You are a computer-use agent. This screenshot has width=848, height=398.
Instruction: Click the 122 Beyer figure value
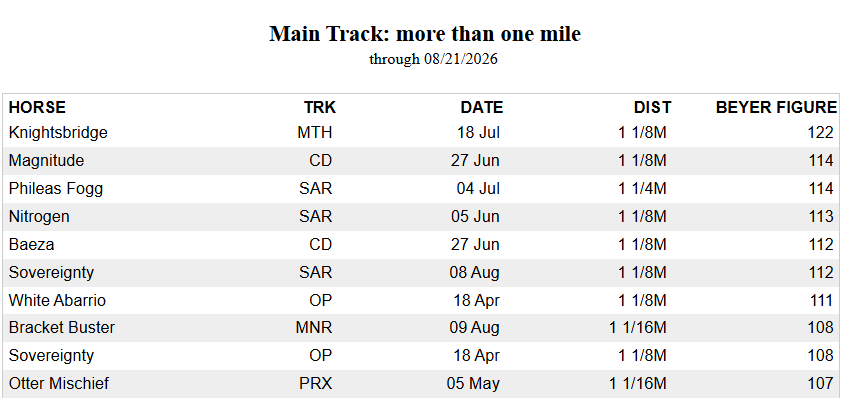(820, 132)
